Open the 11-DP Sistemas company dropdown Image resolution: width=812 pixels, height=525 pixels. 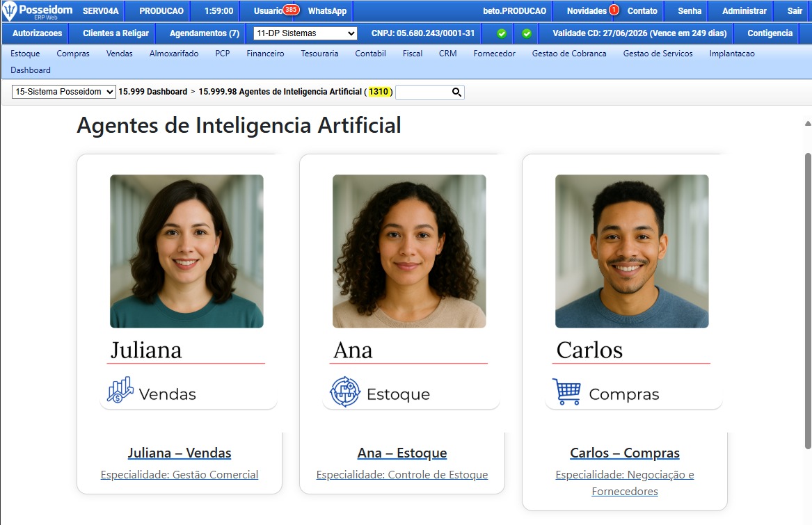[x=305, y=33]
